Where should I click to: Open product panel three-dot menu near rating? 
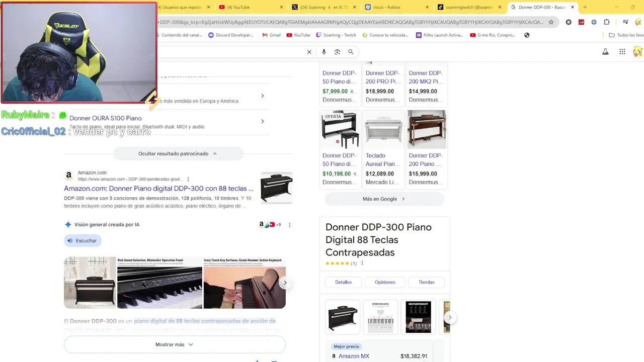pos(362,263)
